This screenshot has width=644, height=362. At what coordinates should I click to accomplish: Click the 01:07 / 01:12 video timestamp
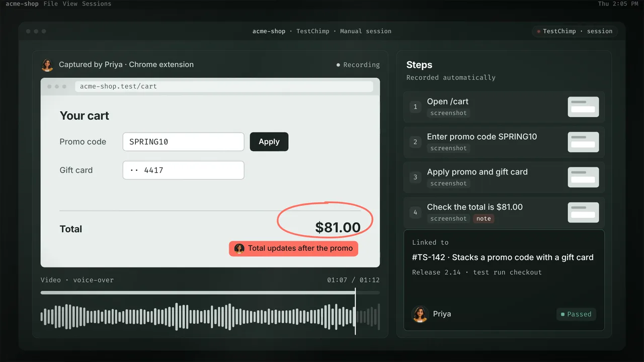pyautogui.click(x=353, y=280)
